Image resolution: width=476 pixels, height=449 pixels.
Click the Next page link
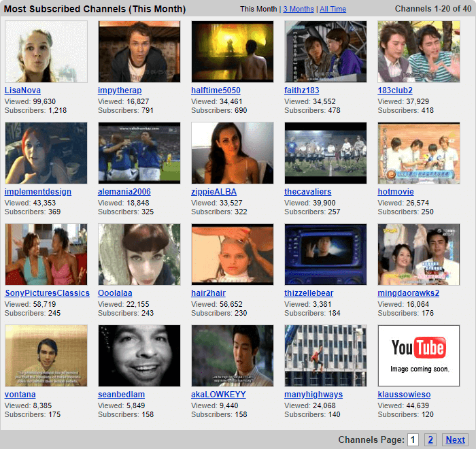(x=455, y=439)
